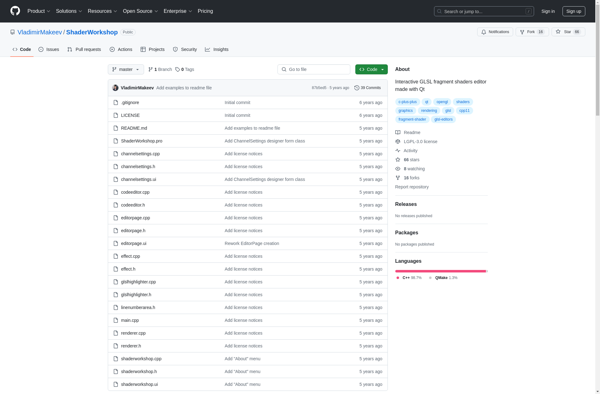
Task: Click the Go to file search field
Action: click(x=314, y=69)
